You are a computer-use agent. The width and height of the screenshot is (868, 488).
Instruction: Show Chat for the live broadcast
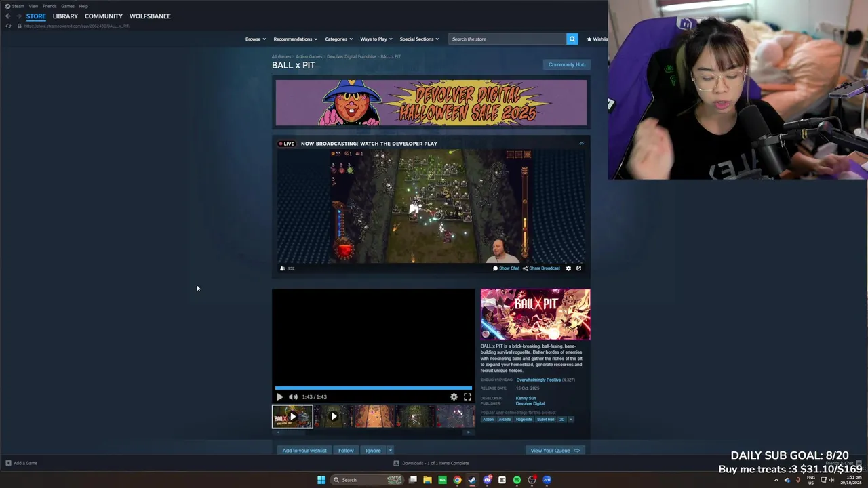point(506,268)
